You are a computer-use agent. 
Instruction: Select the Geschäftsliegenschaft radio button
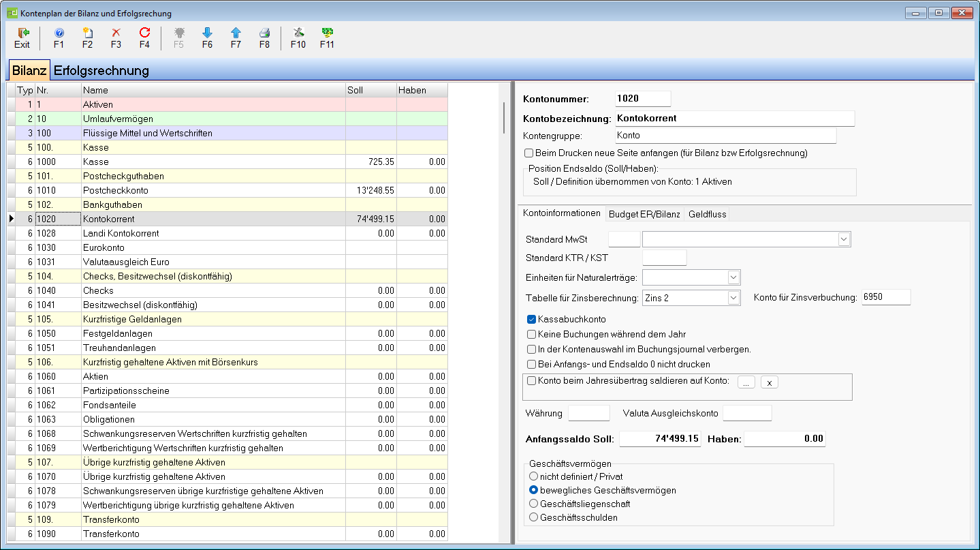pyautogui.click(x=534, y=504)
